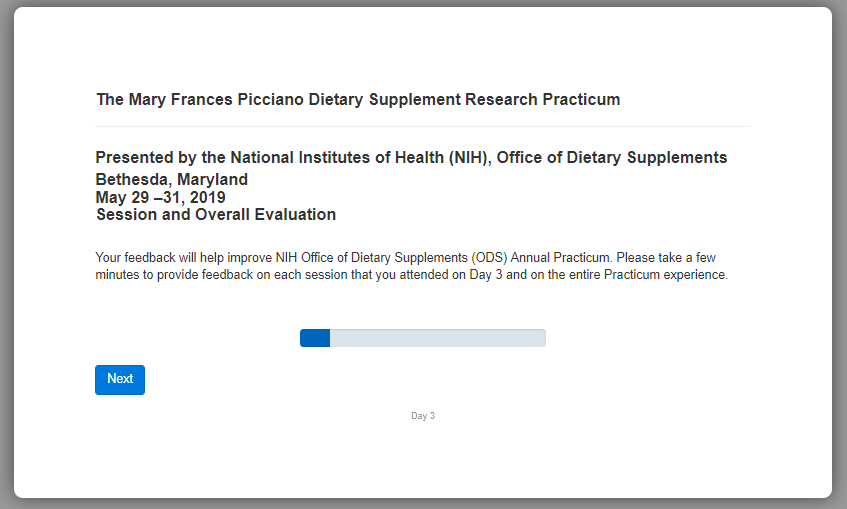Viewport: 847px width, 509px height.
Task: Click the word 'Bethesda' in the location line
Action: (x=129, y=180)
